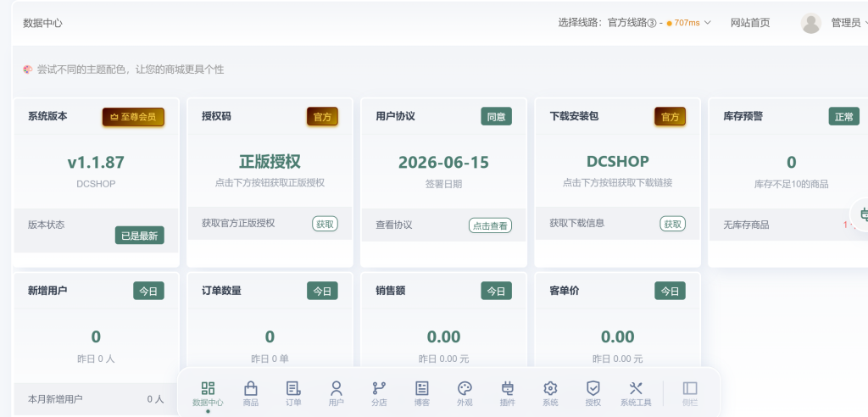Open 博客 dock icon
Screen dimensions: 868x417
(422, 394)
